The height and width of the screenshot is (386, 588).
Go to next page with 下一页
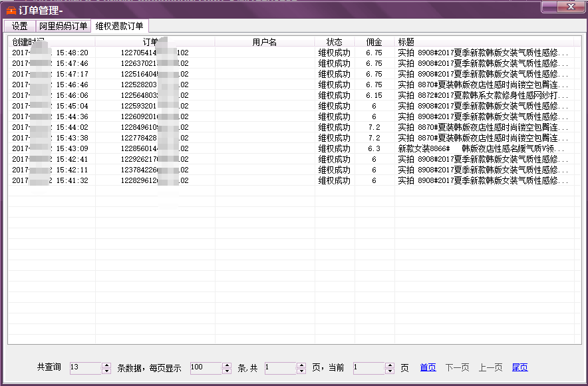pos(457,368)
